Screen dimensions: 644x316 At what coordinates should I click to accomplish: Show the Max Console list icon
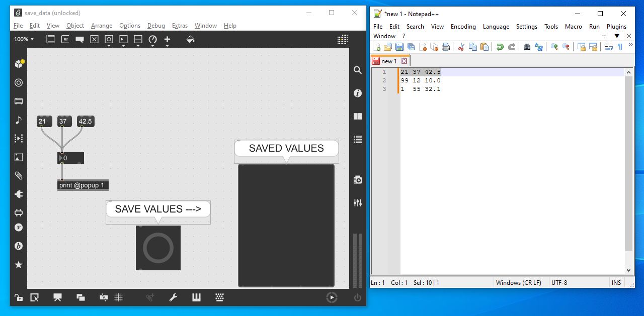(358, 139)
